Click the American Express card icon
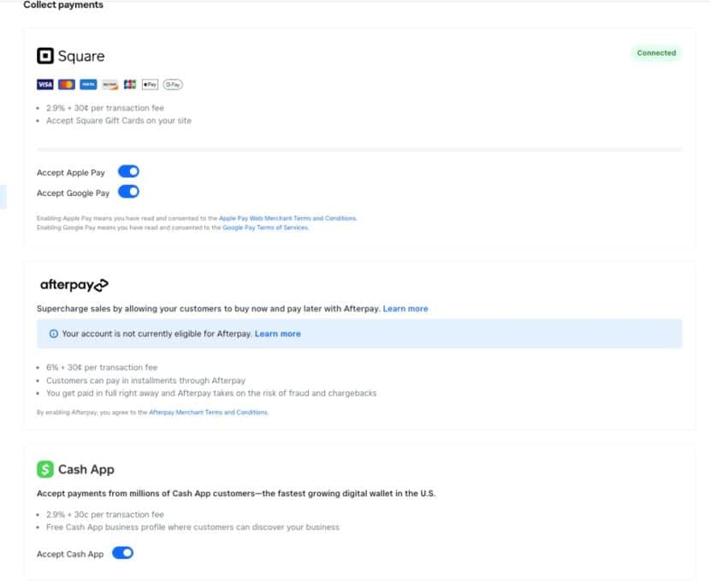 click(87, 85)
